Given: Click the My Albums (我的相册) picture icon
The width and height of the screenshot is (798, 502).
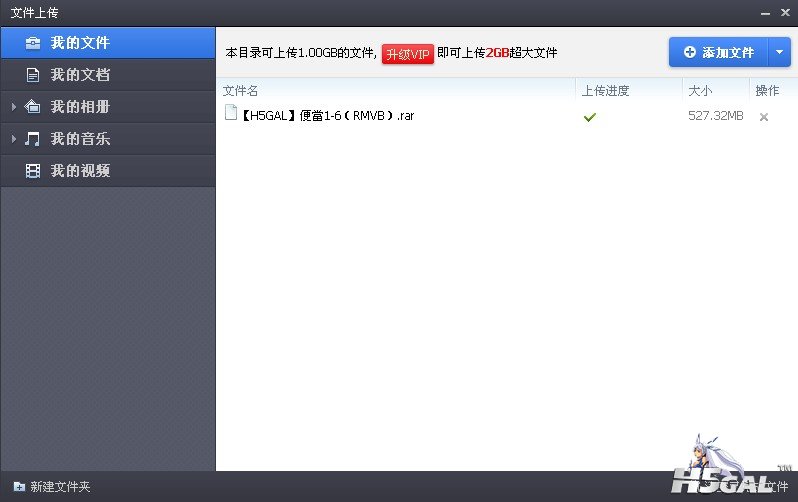Looking at the screenshot, I should click(x=33, y=107).
